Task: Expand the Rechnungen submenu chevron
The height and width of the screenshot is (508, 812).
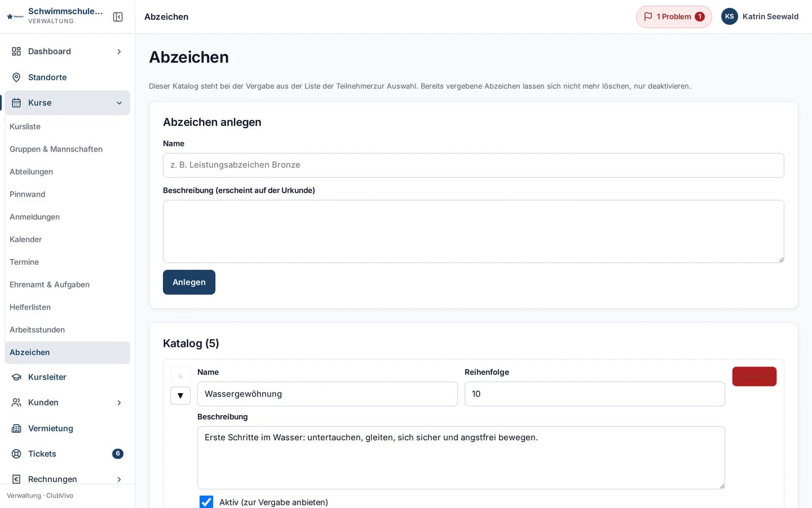Action: tap(119, 479)
